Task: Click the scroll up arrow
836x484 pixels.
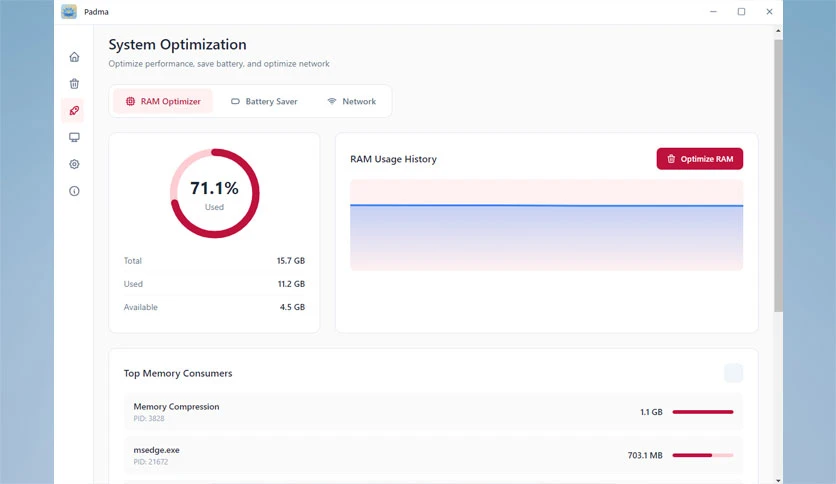Action: [778, 31]
